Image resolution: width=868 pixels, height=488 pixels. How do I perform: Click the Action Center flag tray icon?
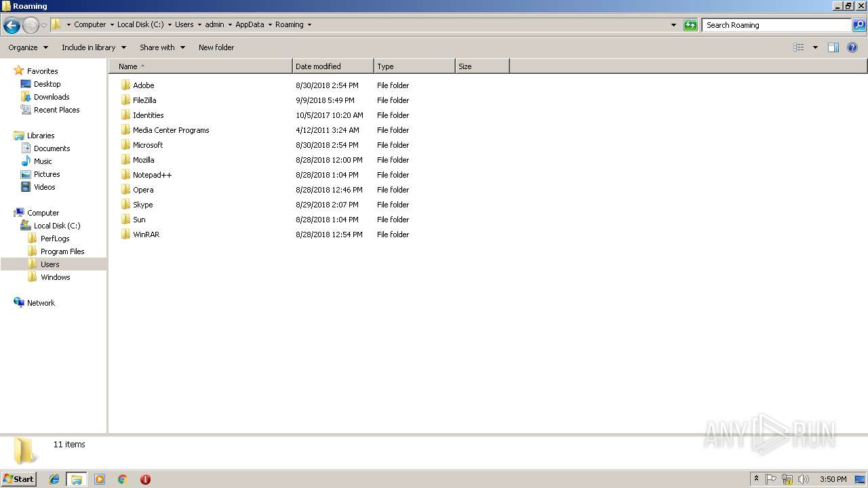(x=771, y=479)
